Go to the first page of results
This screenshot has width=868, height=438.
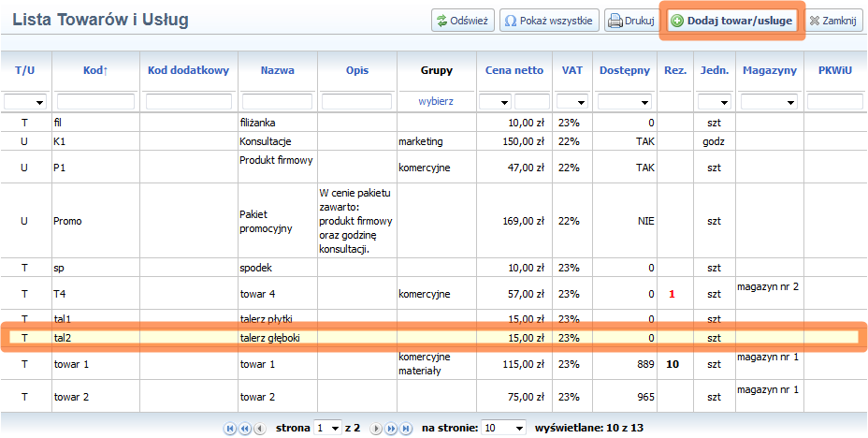click(229, 428)
